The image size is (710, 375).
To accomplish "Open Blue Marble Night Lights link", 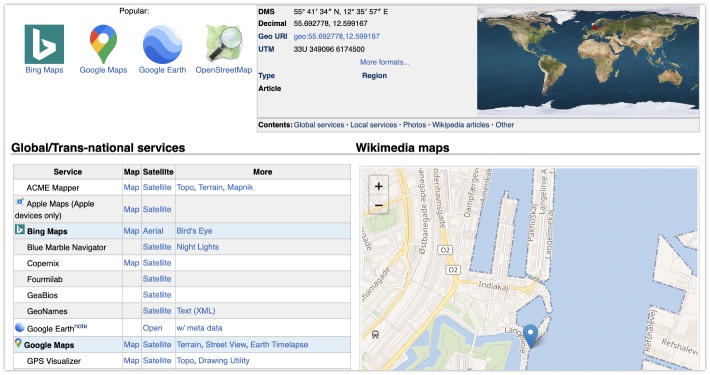I will click(197, 247).
